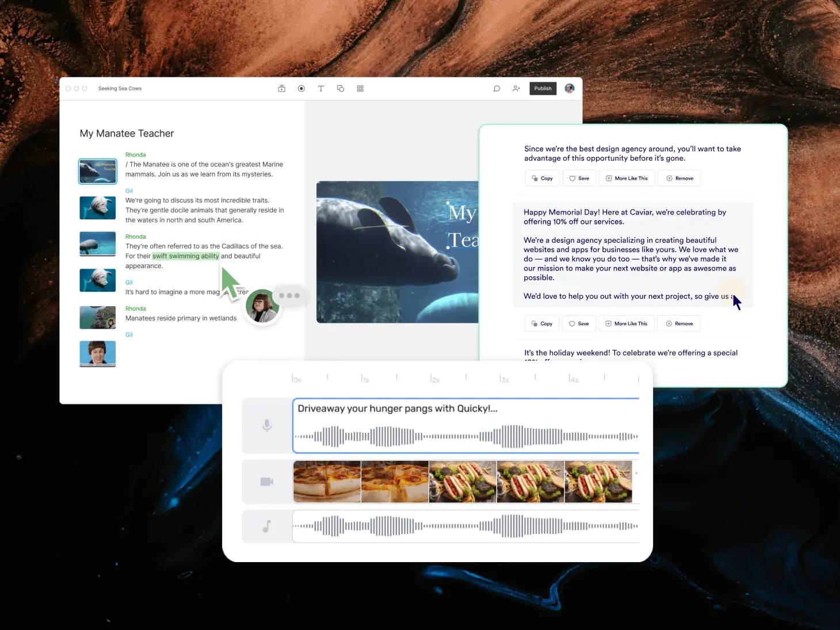Click the media library icon in the toolbar
840x630 pixels.
click(x=282, y=89)
